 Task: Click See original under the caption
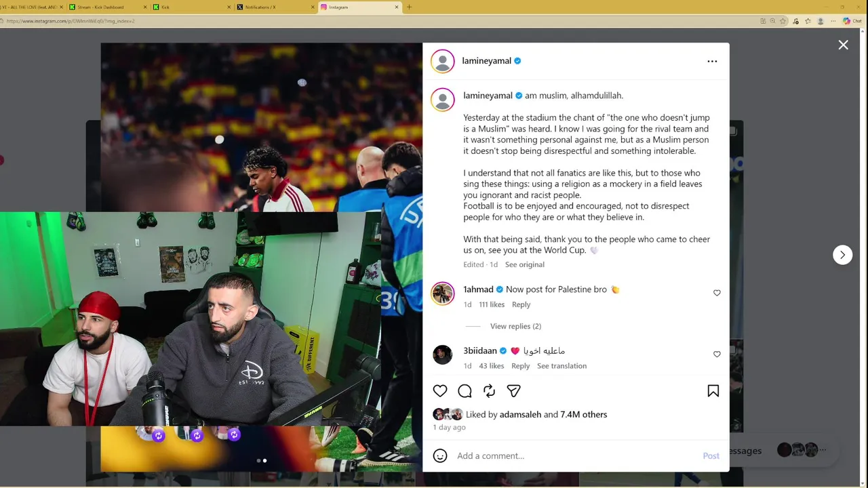coord(524,264)
